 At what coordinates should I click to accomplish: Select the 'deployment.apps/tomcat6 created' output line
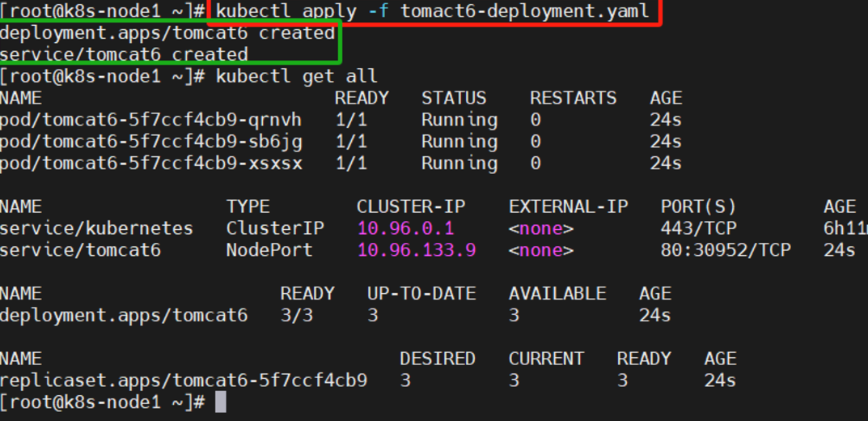(167, 33)
